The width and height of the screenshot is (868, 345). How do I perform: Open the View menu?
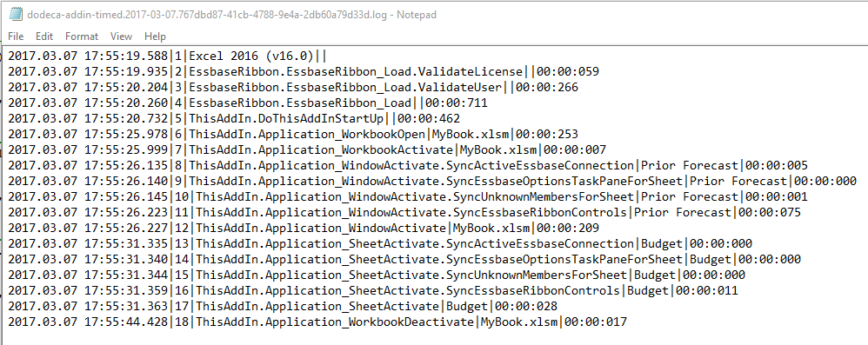(x=121, y=36)
